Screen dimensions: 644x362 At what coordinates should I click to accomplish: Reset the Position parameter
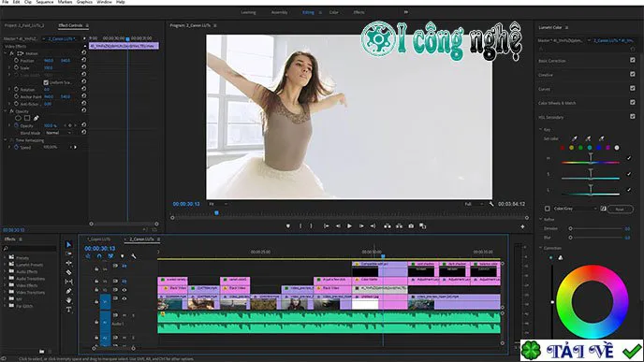84,60
